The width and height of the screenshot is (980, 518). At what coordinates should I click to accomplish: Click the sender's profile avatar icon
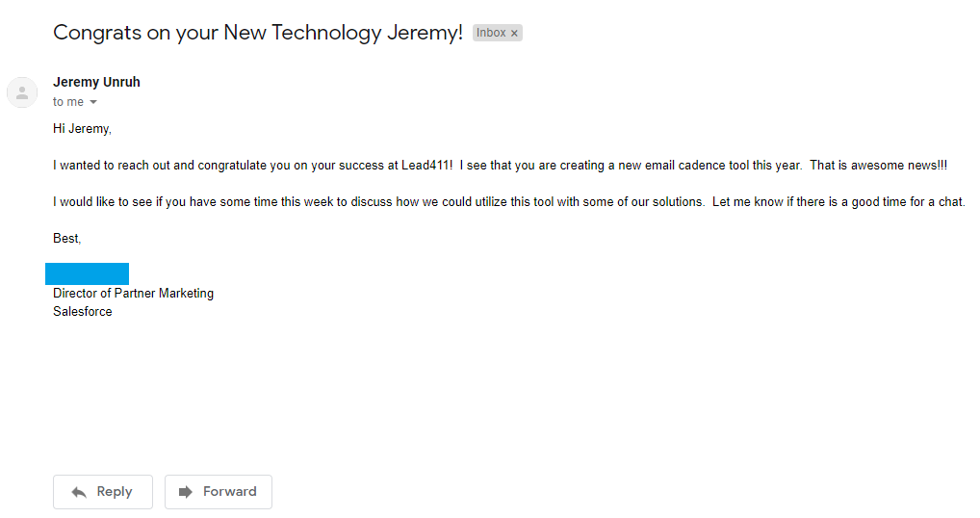coord(22,92)
